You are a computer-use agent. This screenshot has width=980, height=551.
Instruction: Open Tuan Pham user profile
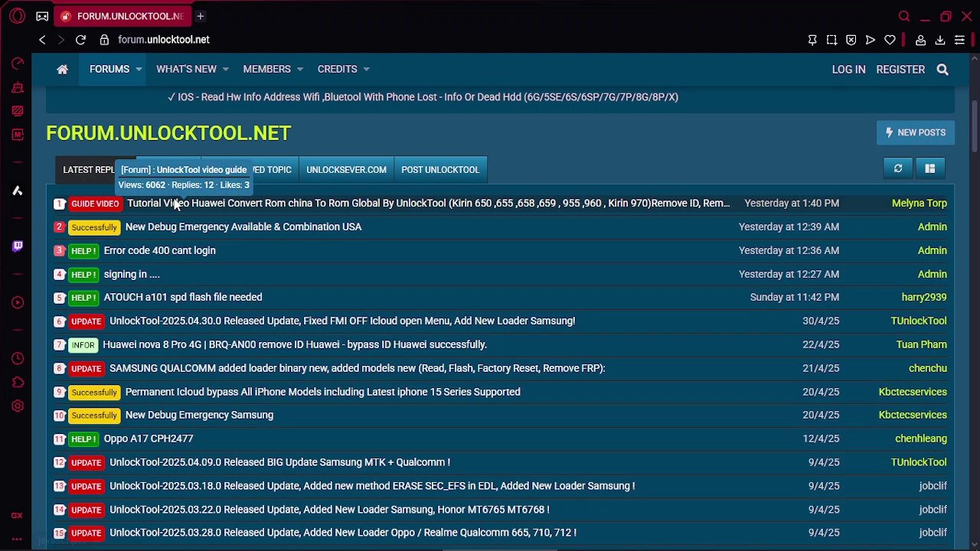[922, 344]
